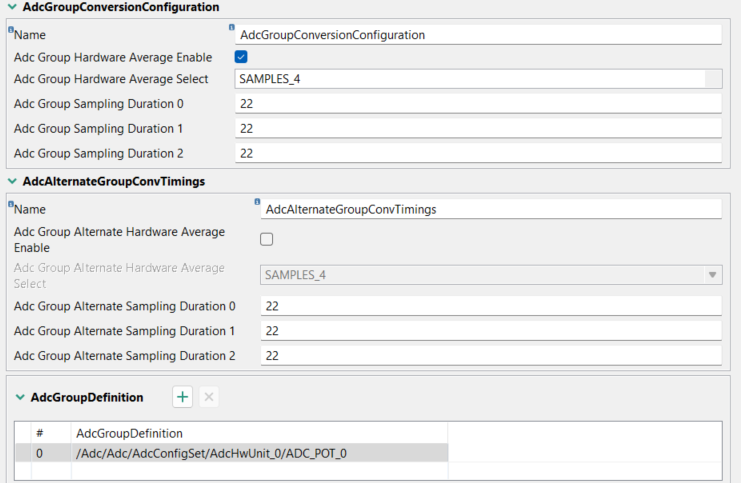The height and width of the screenshot is (483, 741).
Task: Collapse the AdcAlternateGroupConvTimings section
Action: pyautogui.click(x=11, y=182)
